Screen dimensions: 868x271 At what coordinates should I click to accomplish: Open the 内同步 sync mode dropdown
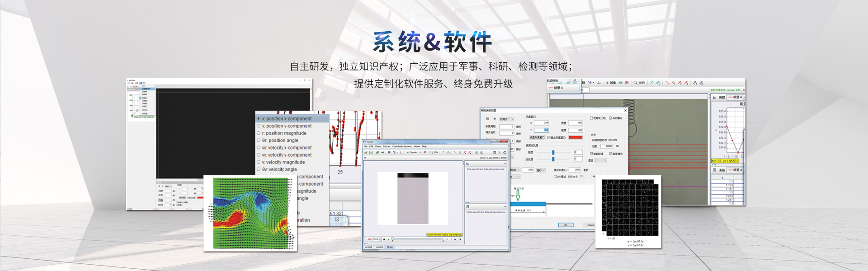pyautogui.click(x=506, y=119)
